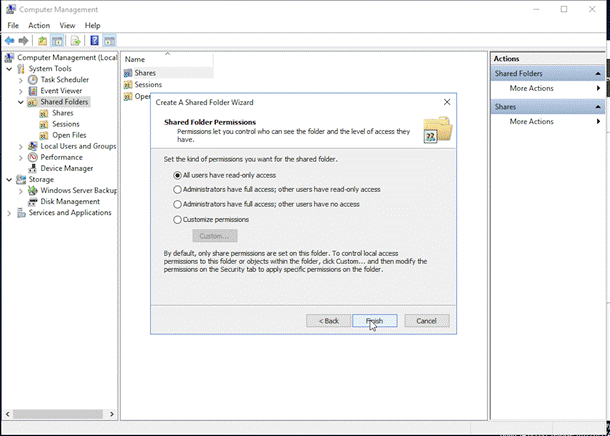Select Disk Management under Storage
The height and width of the screenshot is (436, 610).
tap(70, 201)
